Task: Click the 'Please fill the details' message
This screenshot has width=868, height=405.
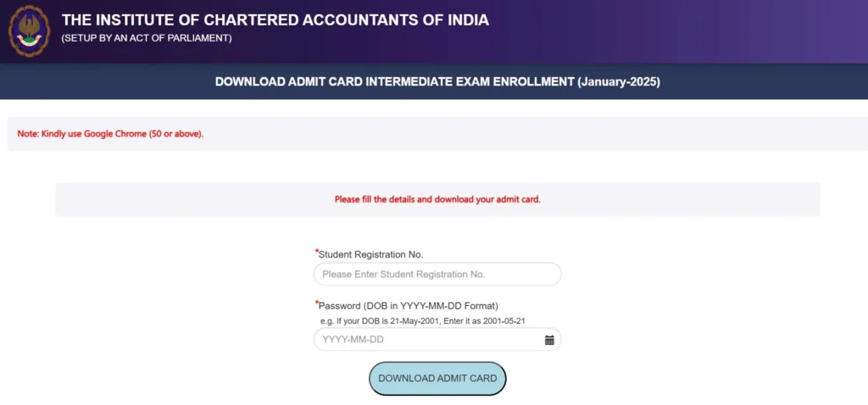Action: tap(437, 200)
